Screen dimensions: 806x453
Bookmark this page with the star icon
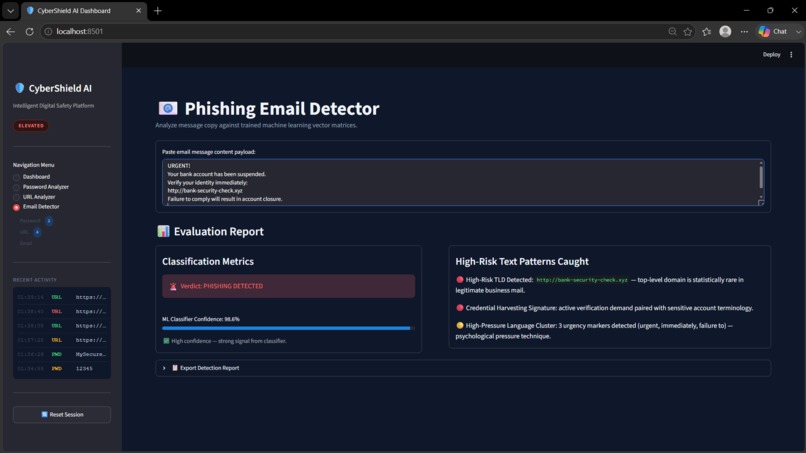coord(688,31)
